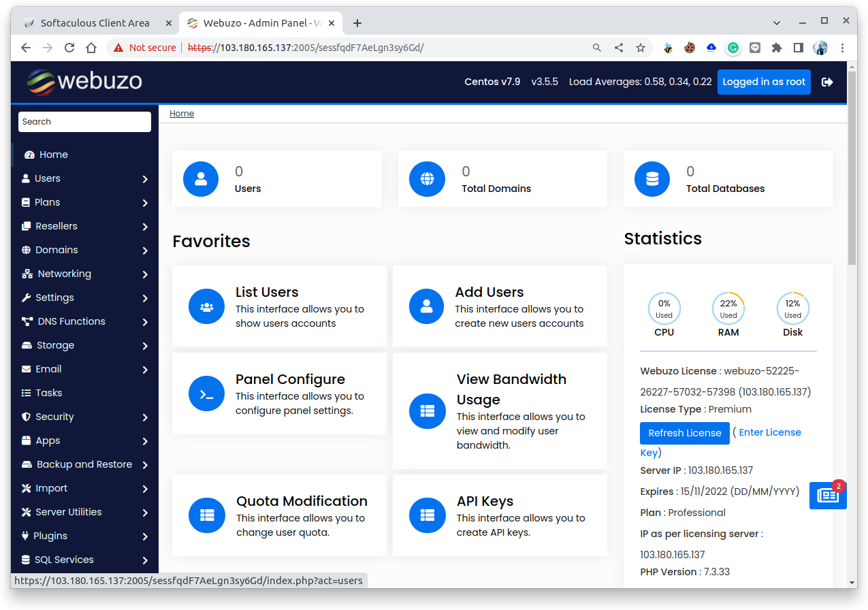Expand the Resellers sidebar chevron

point(145,227)
